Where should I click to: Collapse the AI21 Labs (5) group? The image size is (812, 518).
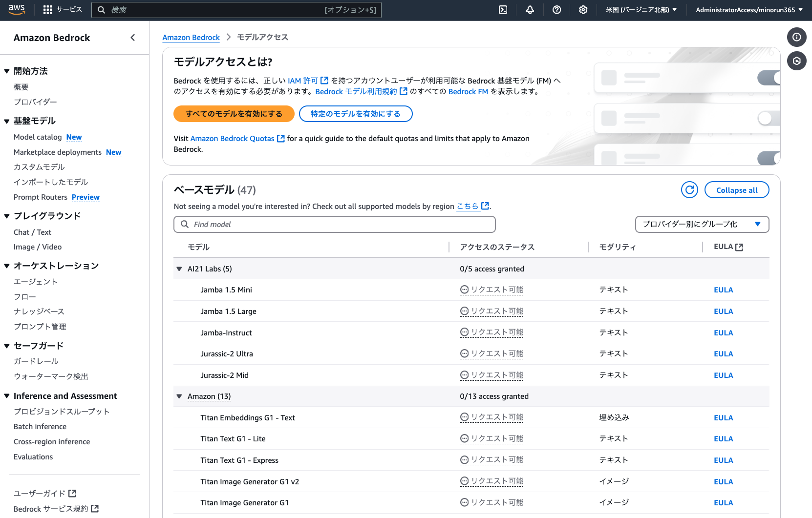pos(179,269)
